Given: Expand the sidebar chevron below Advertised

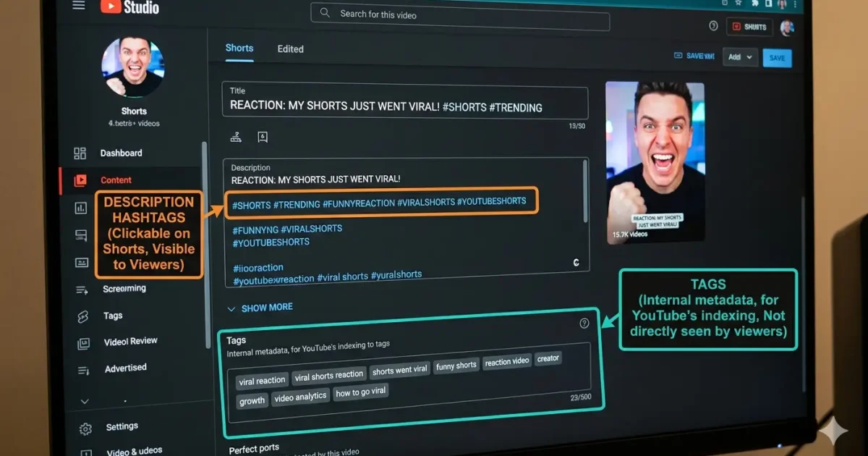Looking at the screenshot, I should pyautogui.click(x=85, y=401).
